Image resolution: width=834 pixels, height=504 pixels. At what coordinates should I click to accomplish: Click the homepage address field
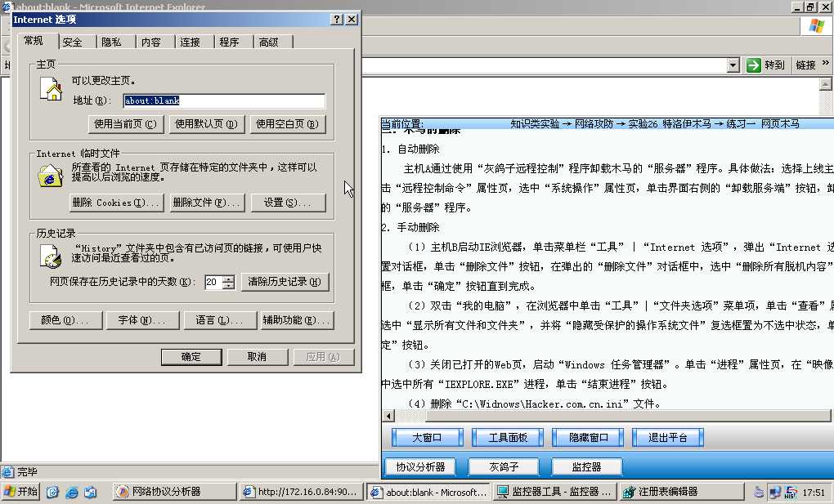[224, 100]
